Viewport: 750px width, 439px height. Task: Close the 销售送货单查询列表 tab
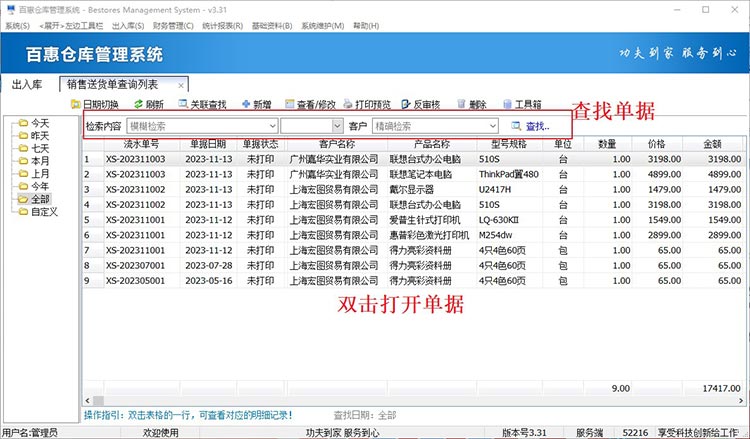click(x=181, y=86)
